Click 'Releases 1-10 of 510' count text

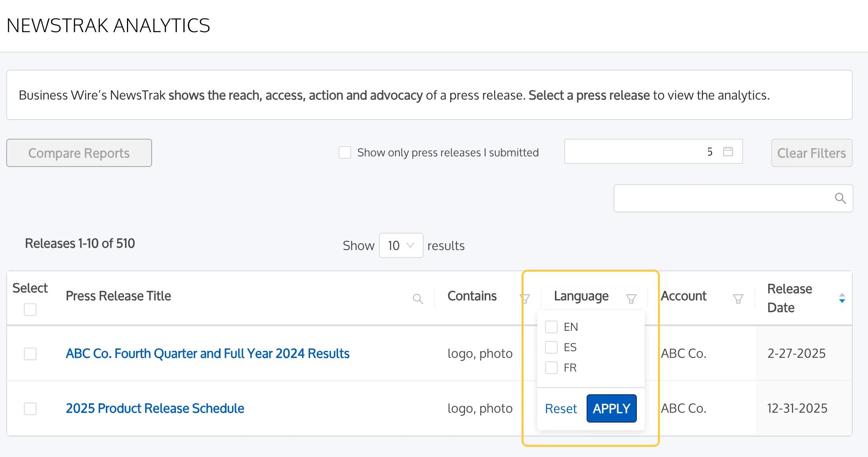tap(80, 243)
